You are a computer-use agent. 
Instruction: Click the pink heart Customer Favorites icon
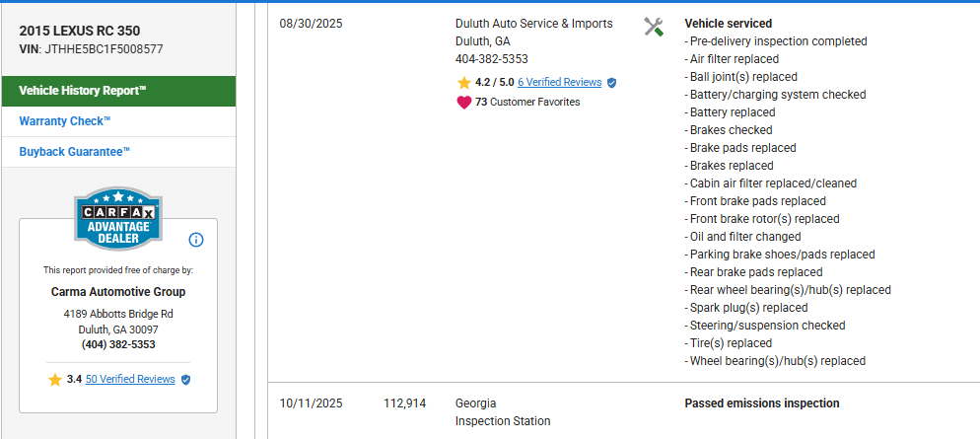click(463, 102)
